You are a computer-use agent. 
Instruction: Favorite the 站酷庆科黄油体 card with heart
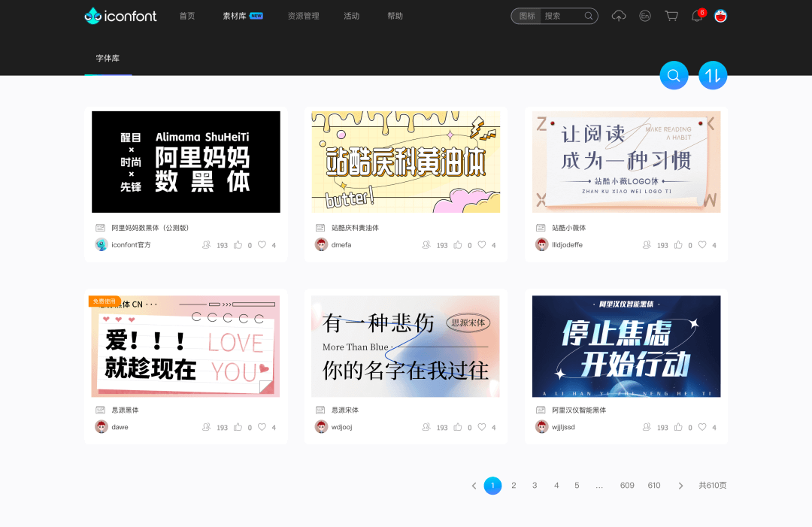click(x=482, y=245)
